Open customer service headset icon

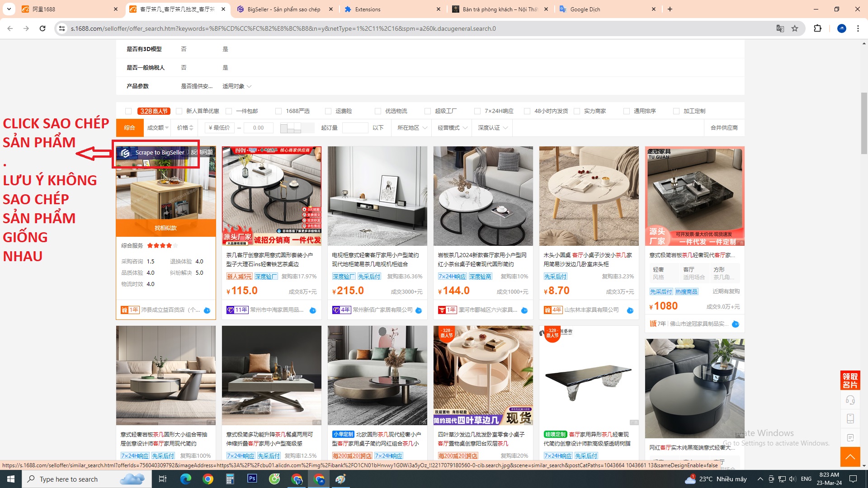tap(850, 400)
